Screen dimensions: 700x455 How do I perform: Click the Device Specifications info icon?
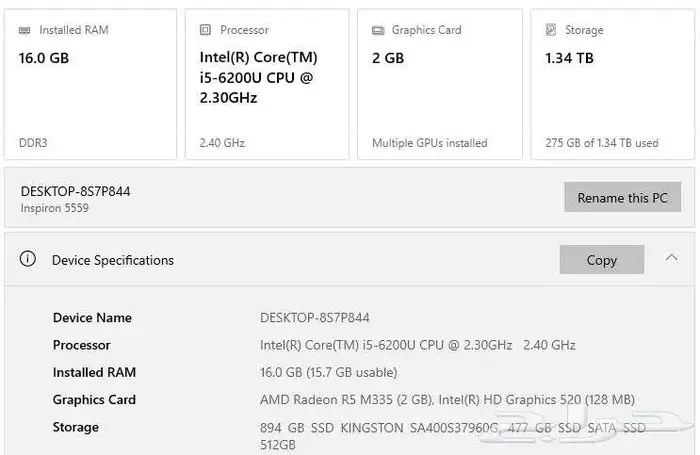coord(28,259)
